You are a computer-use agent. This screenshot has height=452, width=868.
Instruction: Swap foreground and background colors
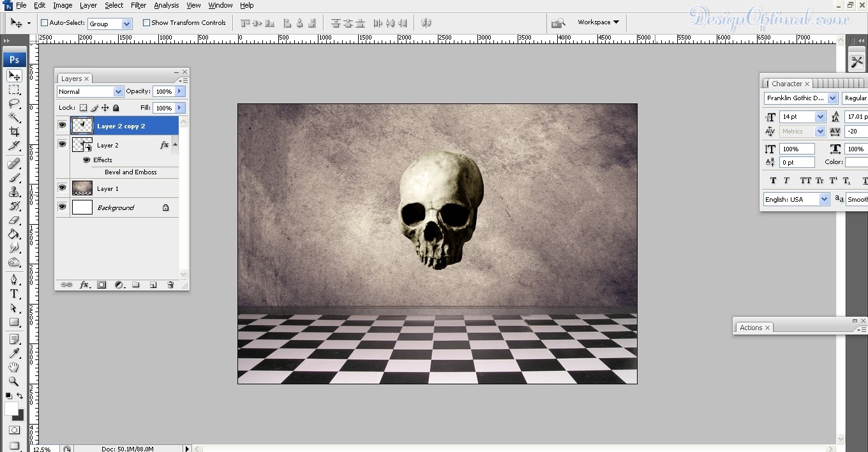[20, 396]
